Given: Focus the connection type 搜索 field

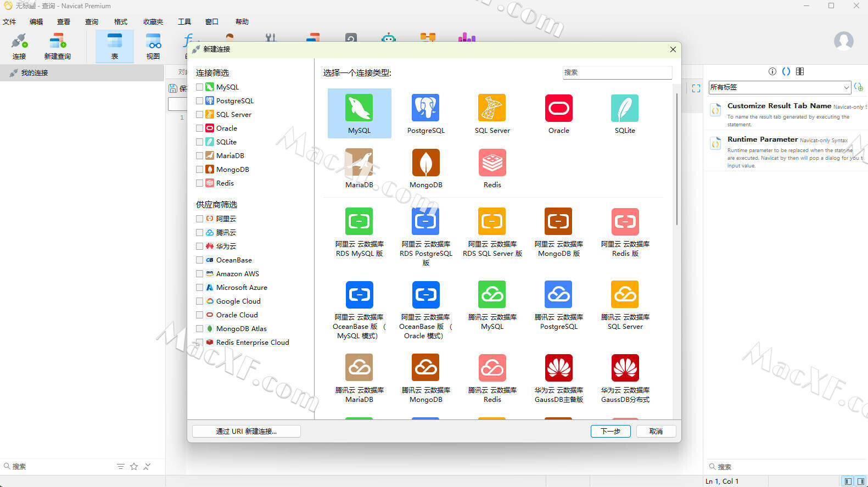Looking at the screenshot, I should (617, 72).
